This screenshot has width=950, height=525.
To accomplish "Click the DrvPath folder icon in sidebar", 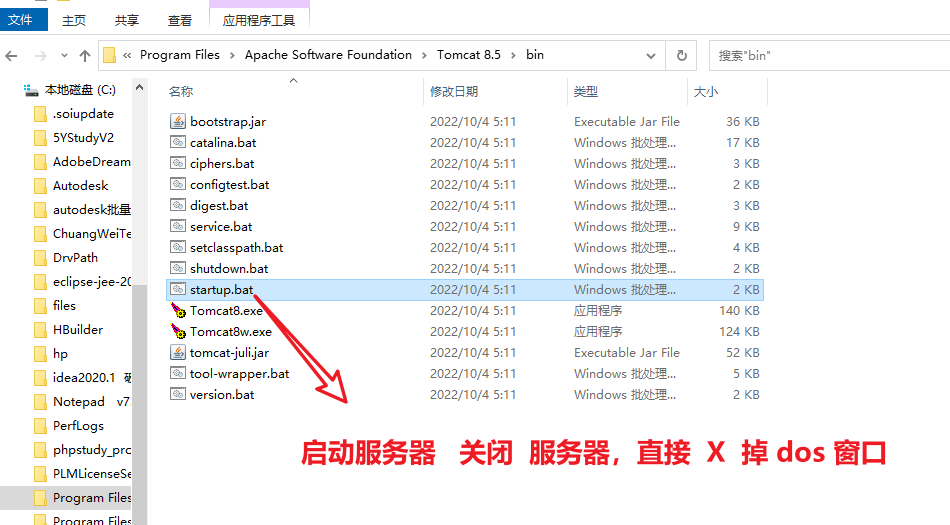I will [41, 258].
